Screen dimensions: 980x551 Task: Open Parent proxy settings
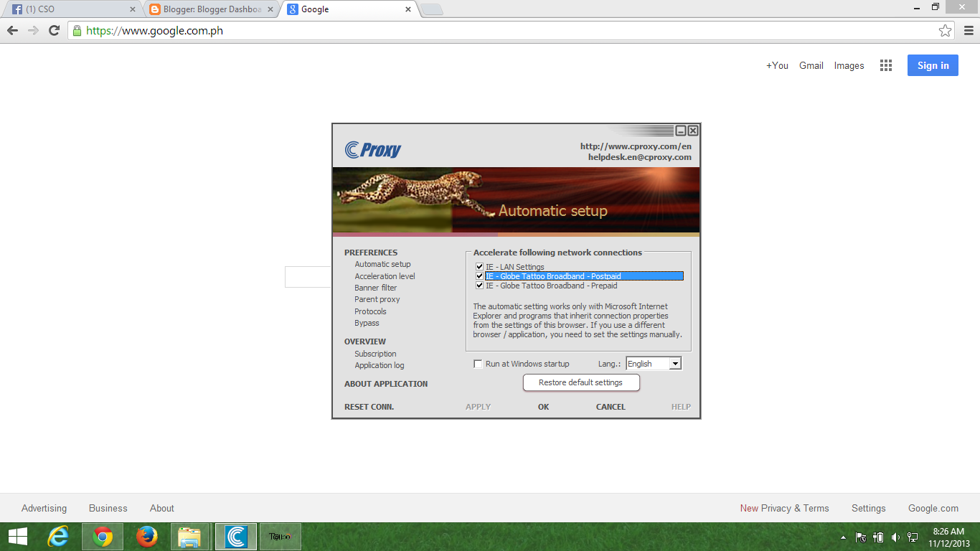tap(377, 299)
